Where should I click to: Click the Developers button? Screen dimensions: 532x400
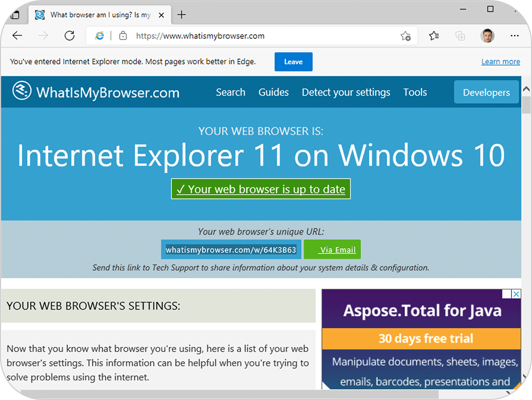click(486, 92)
